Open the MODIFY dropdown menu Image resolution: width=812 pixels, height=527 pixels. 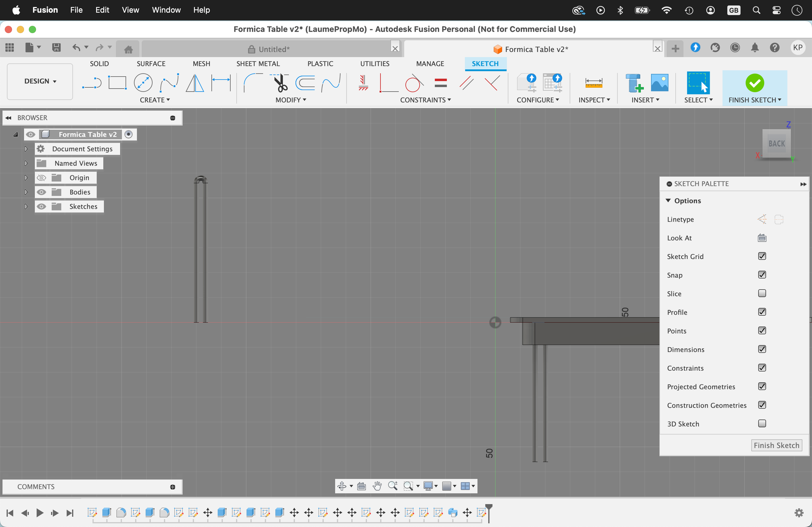291,100
